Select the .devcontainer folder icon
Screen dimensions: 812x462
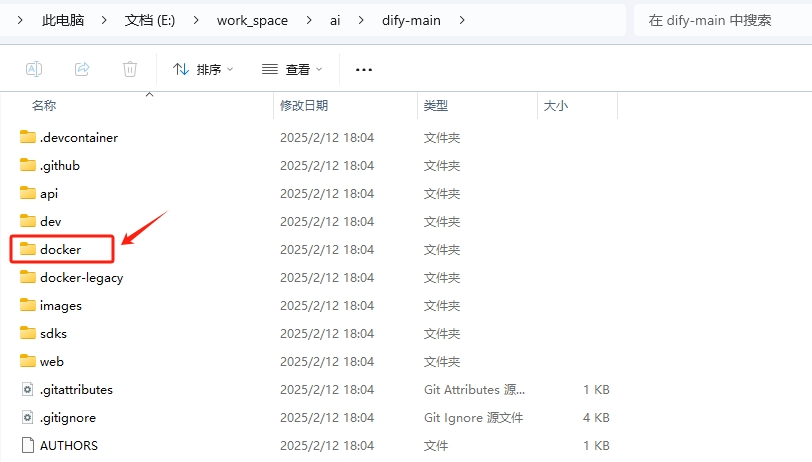(x=27, y=137)
